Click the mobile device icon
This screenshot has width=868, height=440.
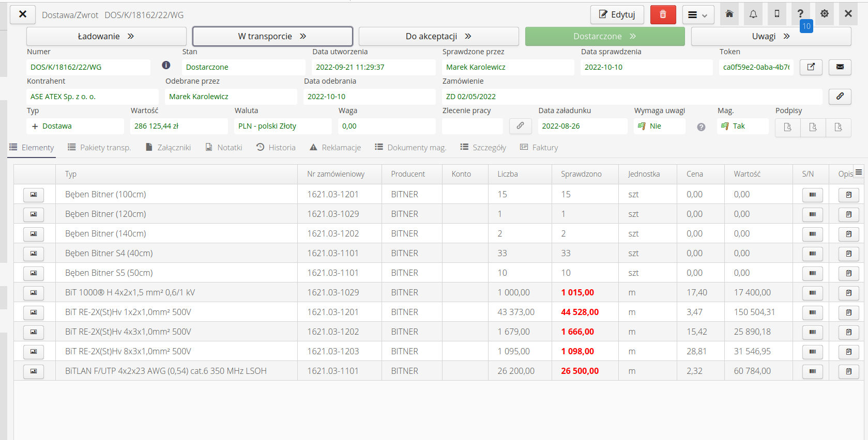click(776, 14)
